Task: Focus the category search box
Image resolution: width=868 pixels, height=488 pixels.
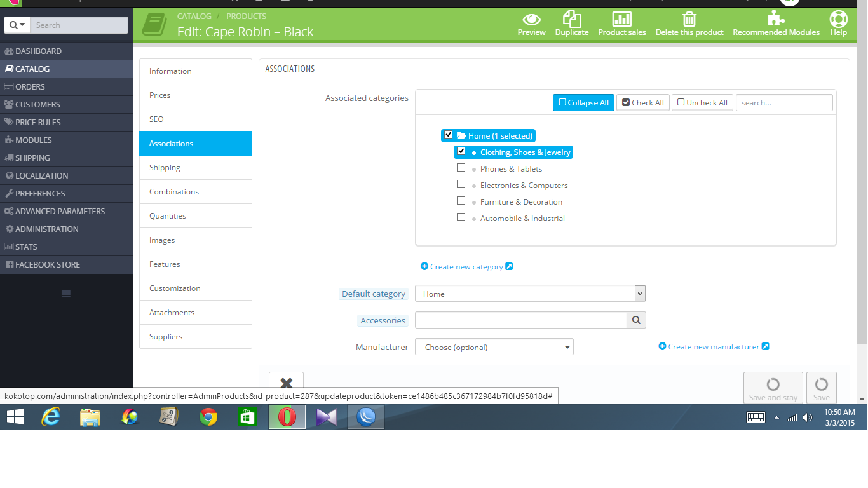Action: tap(784, 103)
